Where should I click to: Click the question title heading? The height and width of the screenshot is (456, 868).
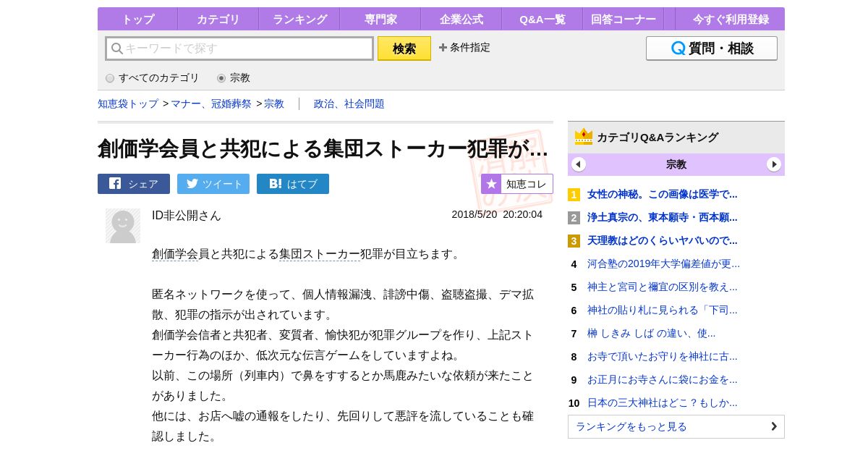pyautogui.click(x=323, y=148)
